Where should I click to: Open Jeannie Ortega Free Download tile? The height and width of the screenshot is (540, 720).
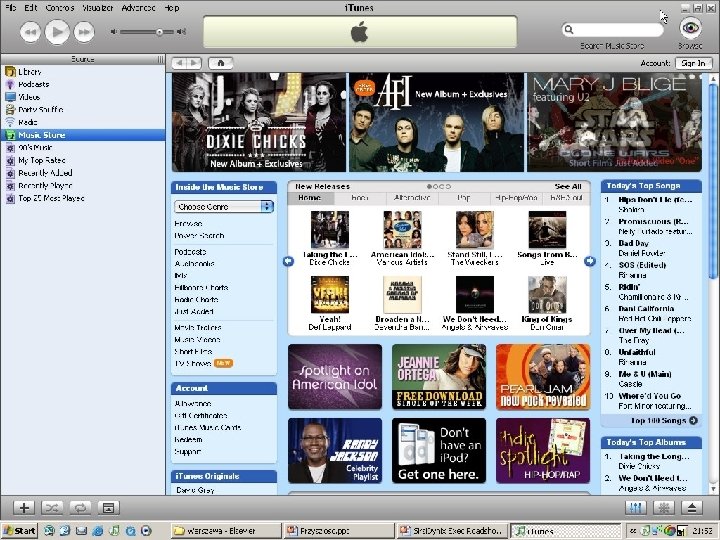[x=439, y=377]
